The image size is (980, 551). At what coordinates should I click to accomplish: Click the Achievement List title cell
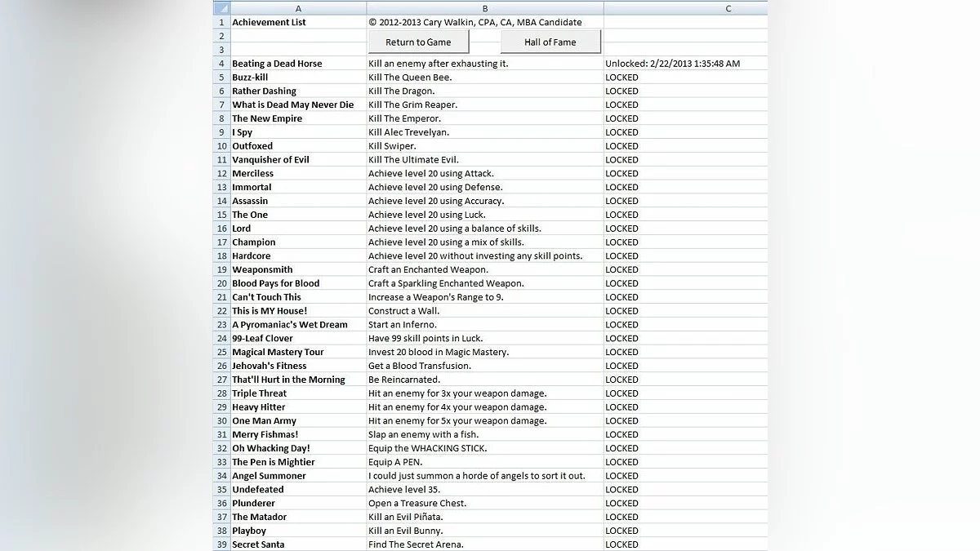coord(298,22)
